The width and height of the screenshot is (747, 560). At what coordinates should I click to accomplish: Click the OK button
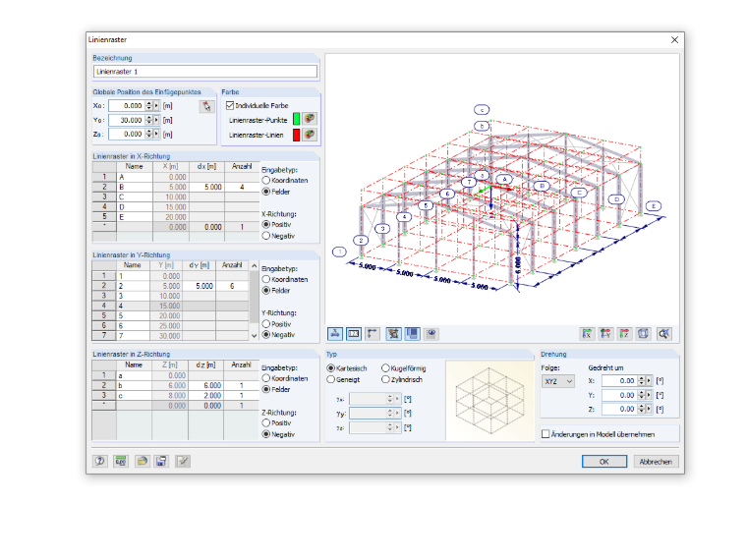tap(604, 462)
